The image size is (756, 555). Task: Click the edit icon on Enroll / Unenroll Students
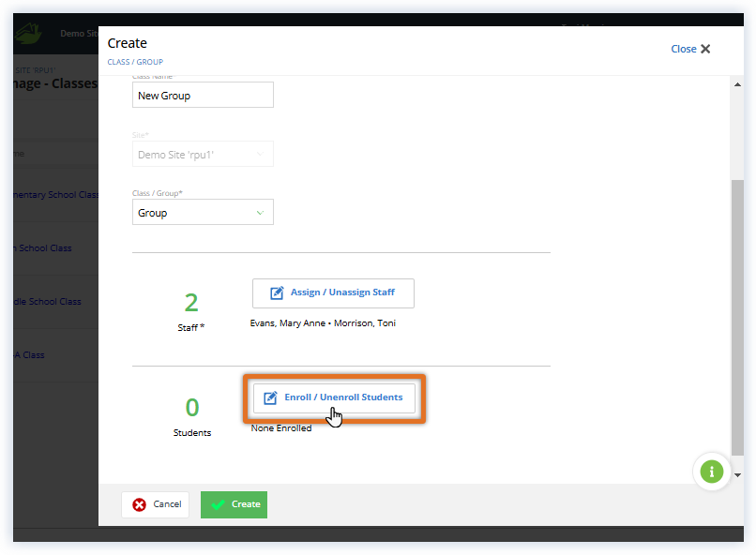[270, 397]
